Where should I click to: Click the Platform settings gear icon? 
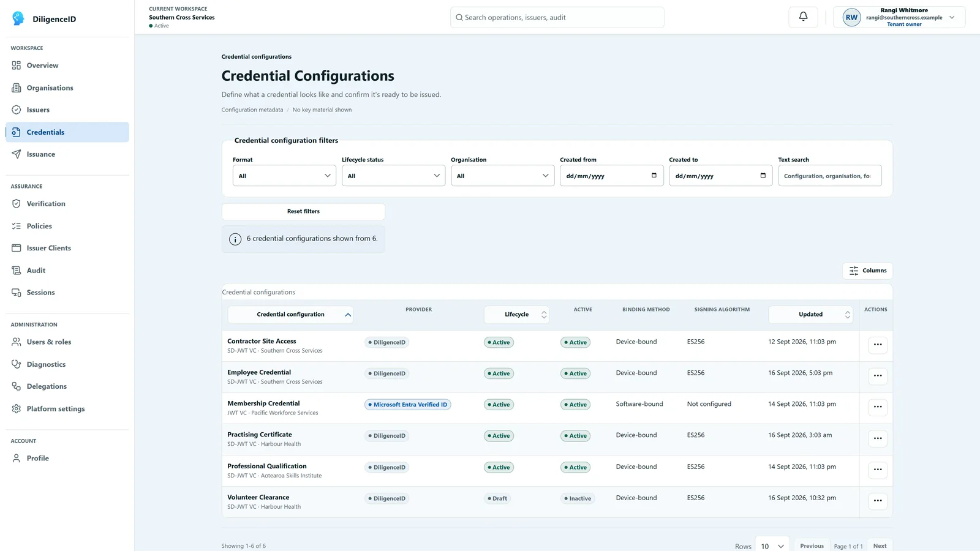17,409
